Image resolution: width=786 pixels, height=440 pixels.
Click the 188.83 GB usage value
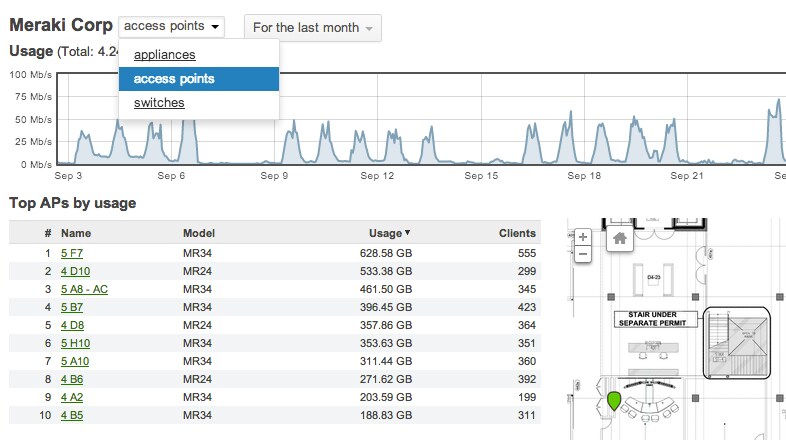[x=385, y=415]
